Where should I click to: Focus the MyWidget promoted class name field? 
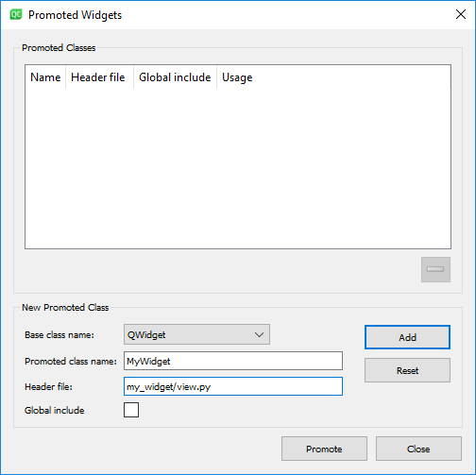pyautogui.click(x=233, y=361)
